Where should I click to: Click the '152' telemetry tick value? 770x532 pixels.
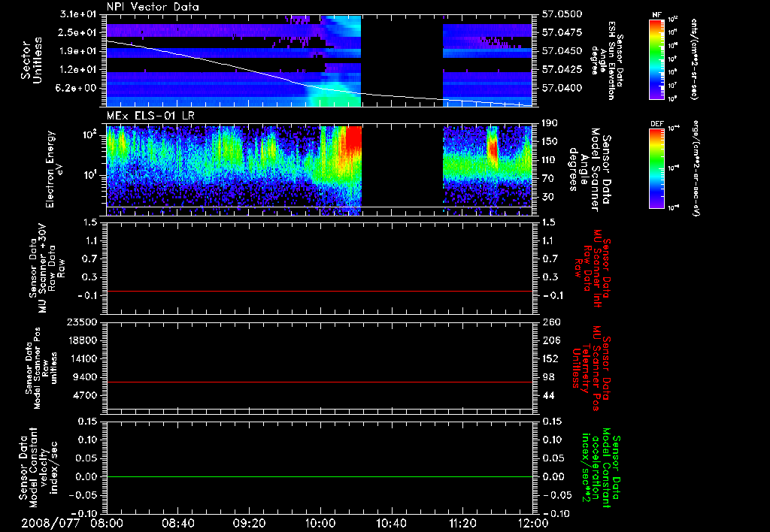pyautogui.click(x=550, y=358)
